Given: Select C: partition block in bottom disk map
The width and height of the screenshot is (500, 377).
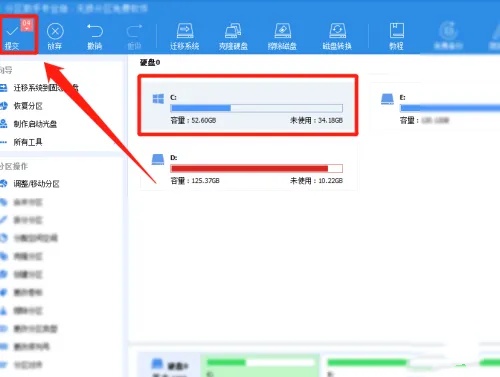Looking at the screenshot, I should click(259, 366).
